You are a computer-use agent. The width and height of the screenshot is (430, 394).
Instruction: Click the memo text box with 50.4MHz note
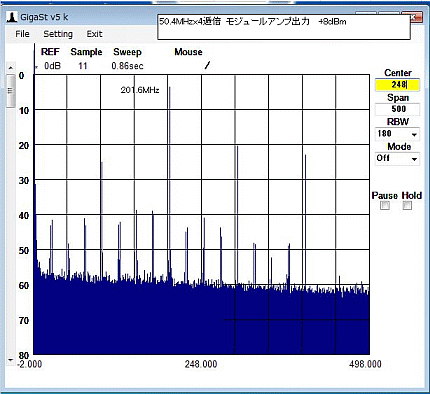[x=284, y=27]
